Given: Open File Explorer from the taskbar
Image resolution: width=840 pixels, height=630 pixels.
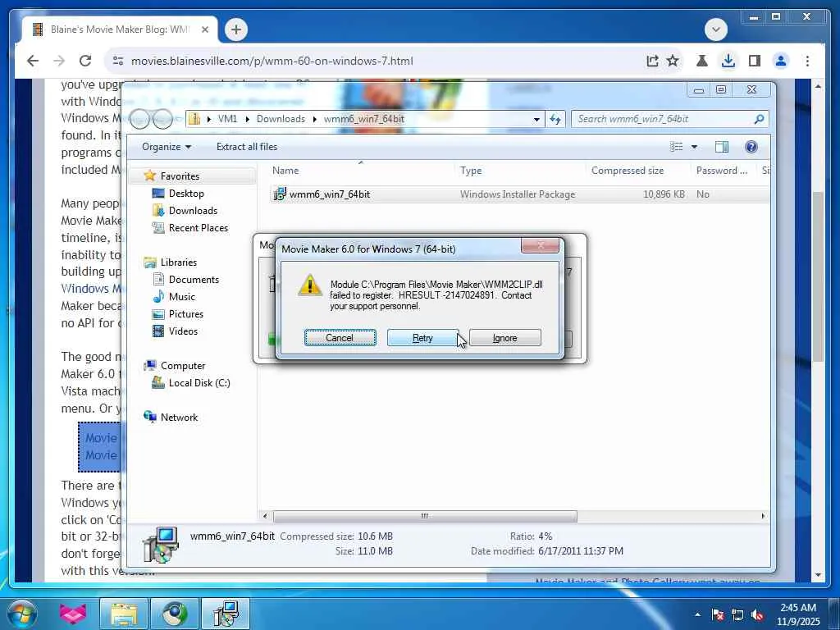Looking at the screenshot, I should [125, 614].
